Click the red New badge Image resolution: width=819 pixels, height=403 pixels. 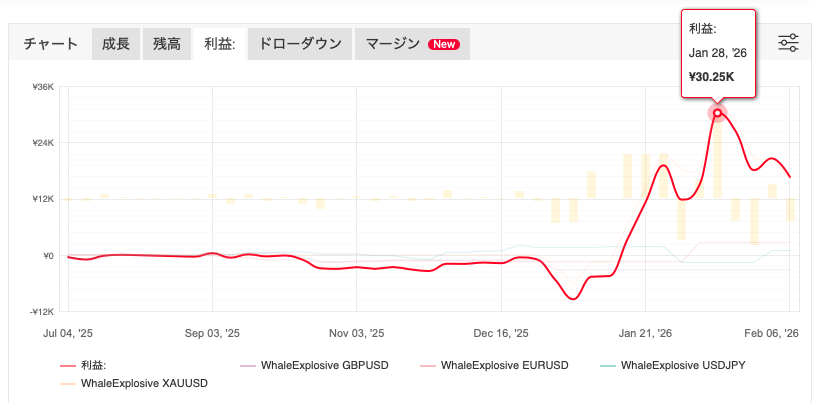[443, 44]
